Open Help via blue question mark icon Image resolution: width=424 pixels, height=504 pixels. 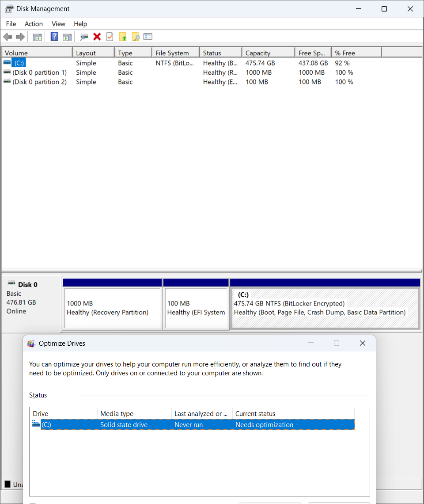(54, 37)
